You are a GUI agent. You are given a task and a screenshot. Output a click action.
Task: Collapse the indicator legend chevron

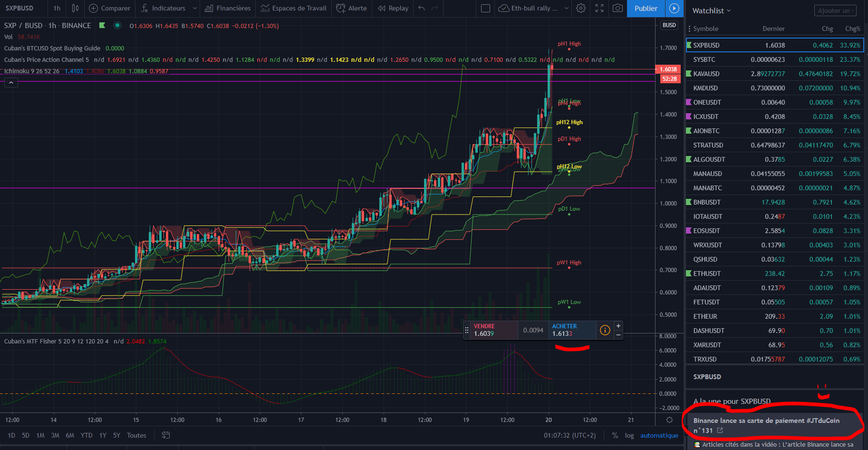pos(11,83)
